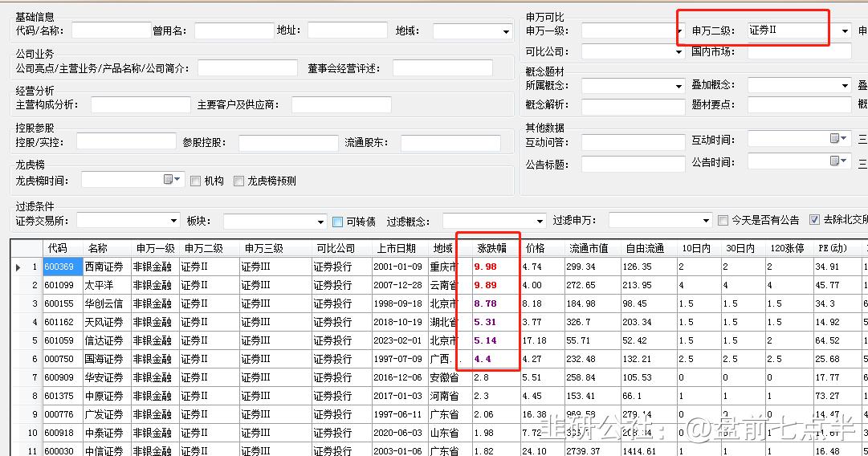Click listing date 2023-02-01 cell
Screen dimensions: 868x456
(x=399, y=340)
